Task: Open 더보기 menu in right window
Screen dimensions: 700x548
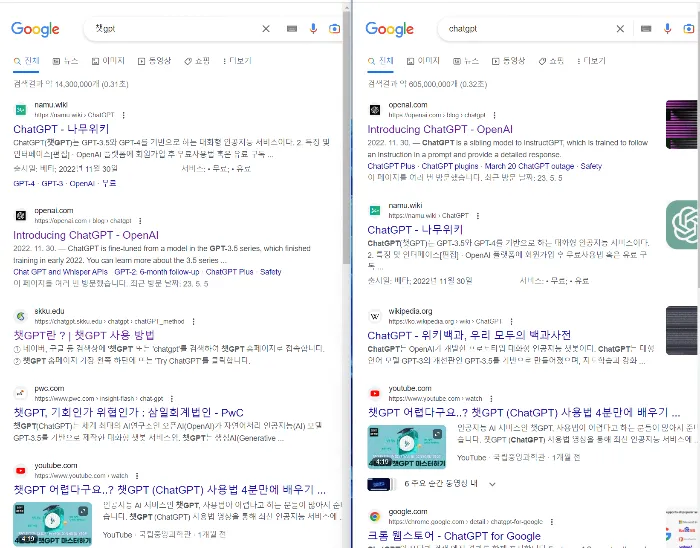Action: [x=591, y=61]
